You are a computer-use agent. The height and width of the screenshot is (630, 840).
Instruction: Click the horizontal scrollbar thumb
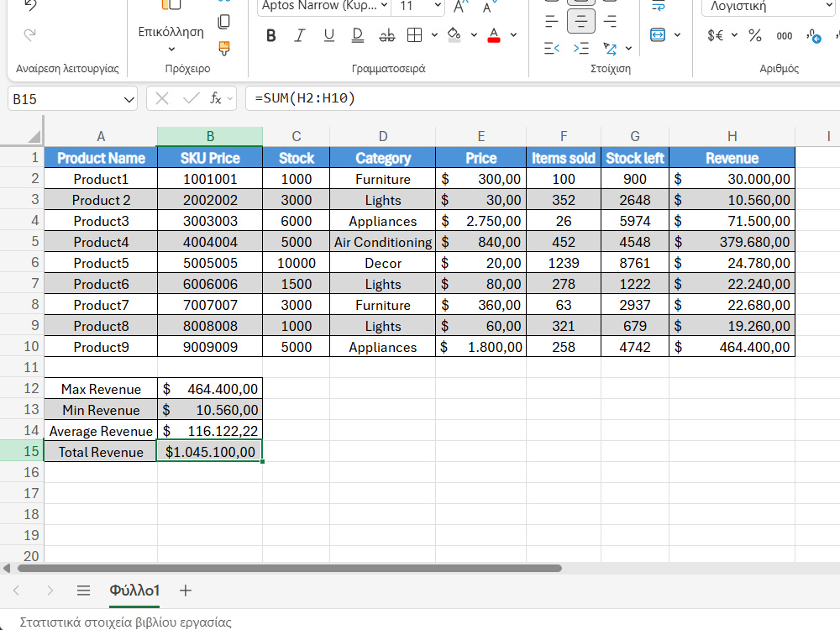tap(290, 569)
